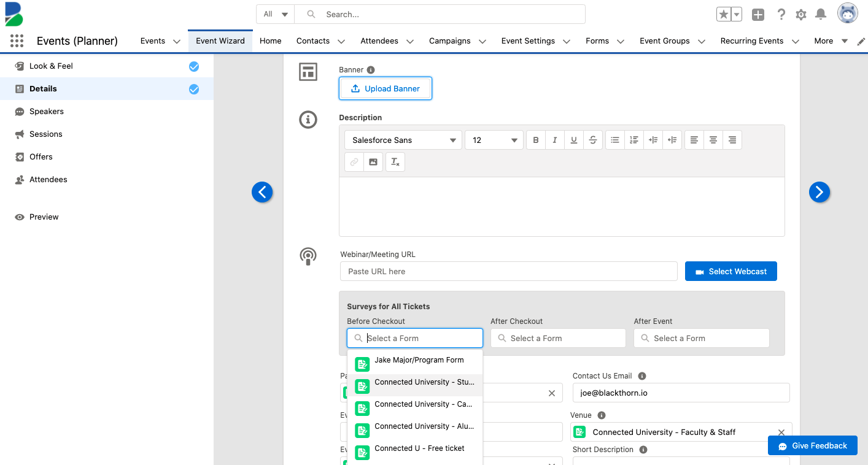Click the Upload Banner button
Screen dimensions: 868x465
(386, 88)
